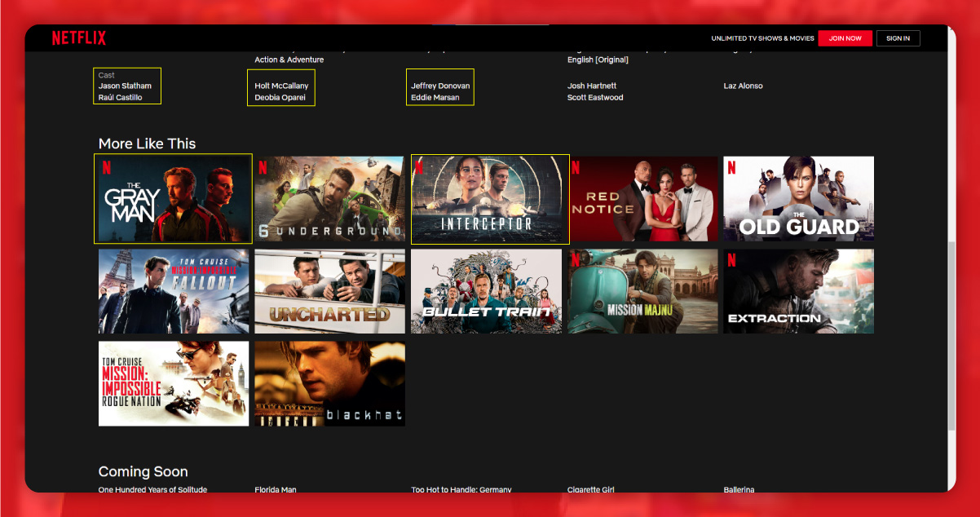This screenshot has height=517, width=980.
Task: Open the Uncharted thumbnail
Action: coord(329,291)
